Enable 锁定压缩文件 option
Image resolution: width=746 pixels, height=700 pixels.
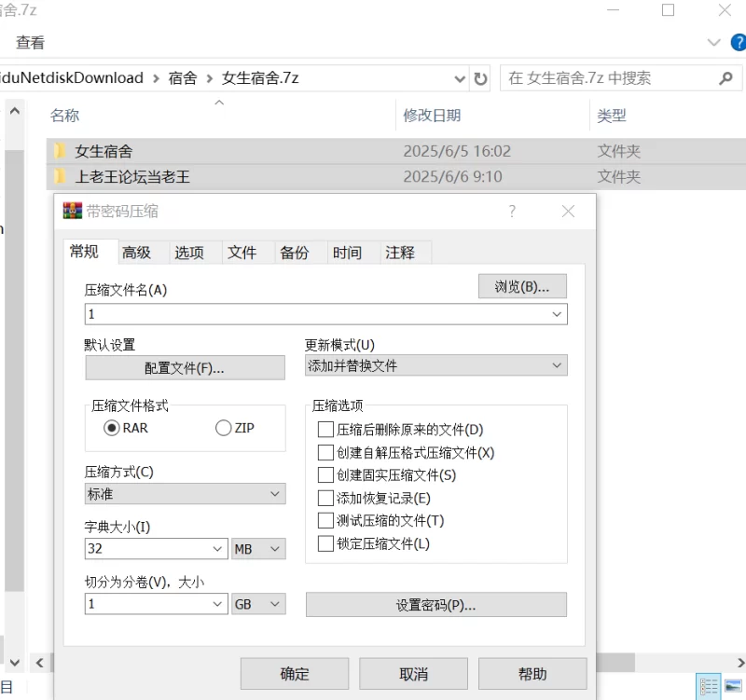(x=325, y=543)
